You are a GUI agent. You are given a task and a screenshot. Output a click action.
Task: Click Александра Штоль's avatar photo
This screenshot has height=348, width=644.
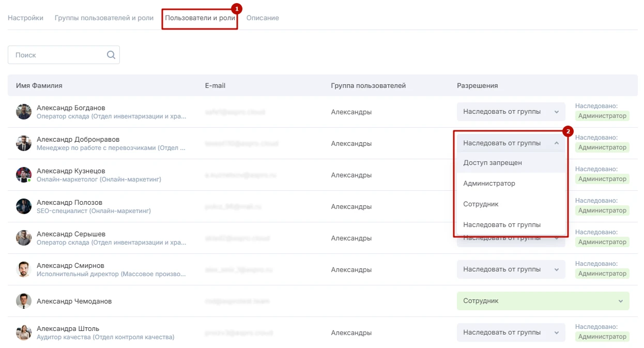tap(24, 332)
